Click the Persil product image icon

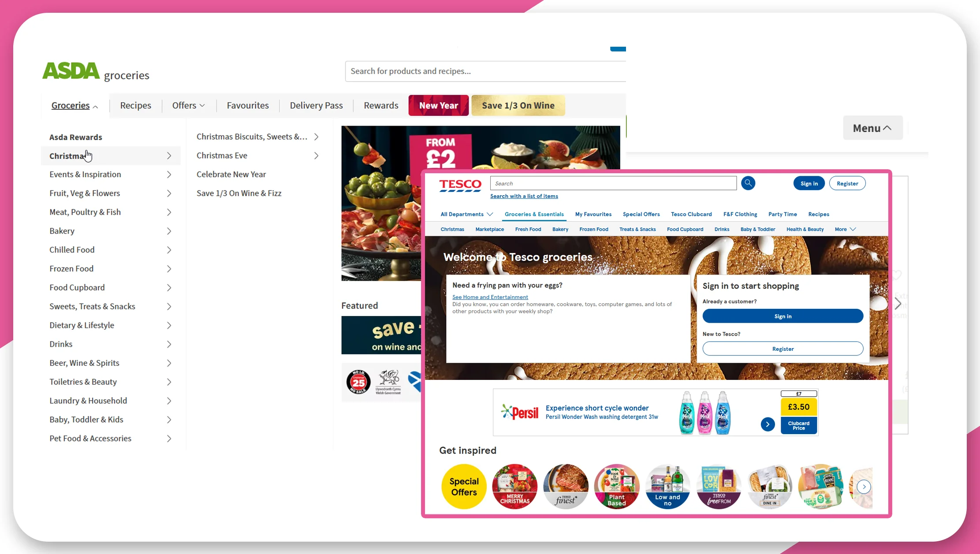(707, 412)
